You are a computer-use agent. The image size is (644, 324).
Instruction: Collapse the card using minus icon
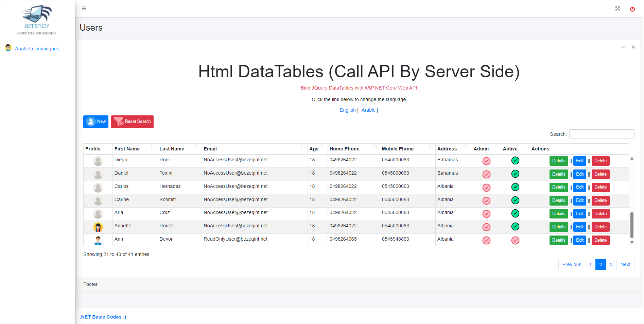(623, 47)
